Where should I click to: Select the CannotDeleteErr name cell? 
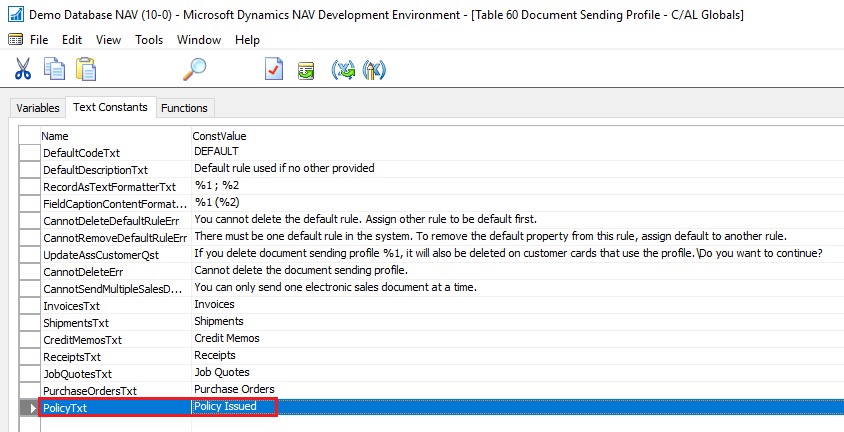point(114,272)
